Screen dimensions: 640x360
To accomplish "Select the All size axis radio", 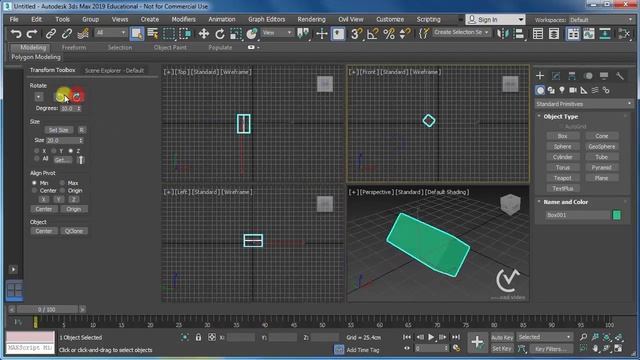I will point(37,159).
